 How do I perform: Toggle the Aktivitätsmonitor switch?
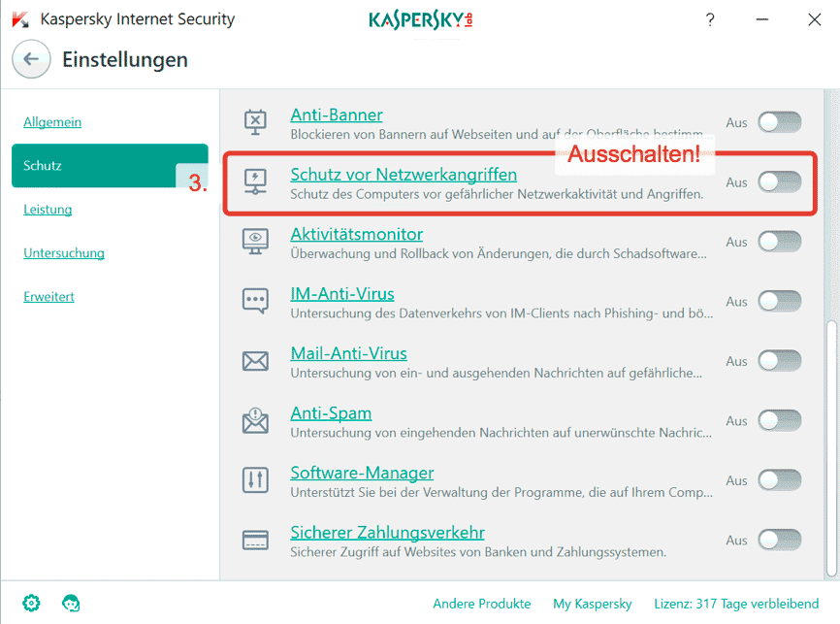[x=780, y=242]
